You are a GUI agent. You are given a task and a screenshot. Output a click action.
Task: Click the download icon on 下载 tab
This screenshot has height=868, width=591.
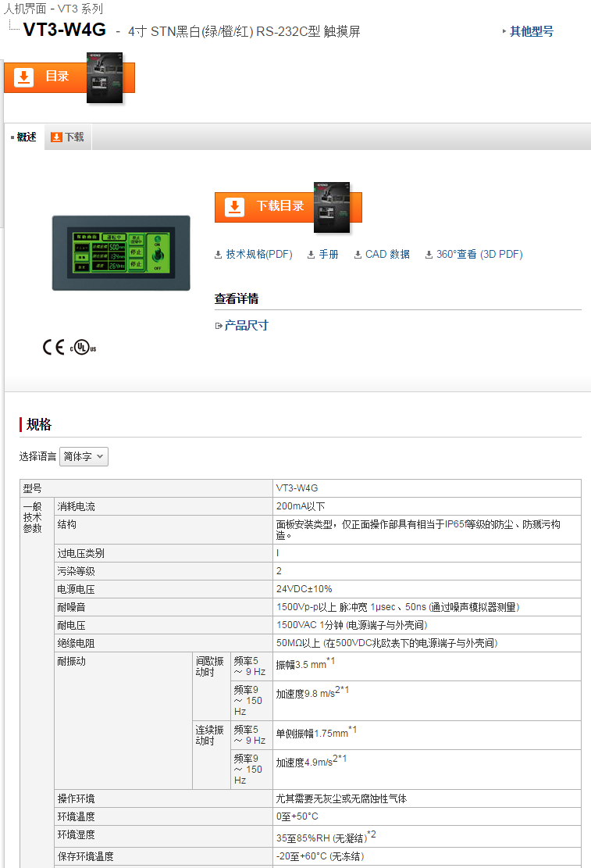pos(56,138)
